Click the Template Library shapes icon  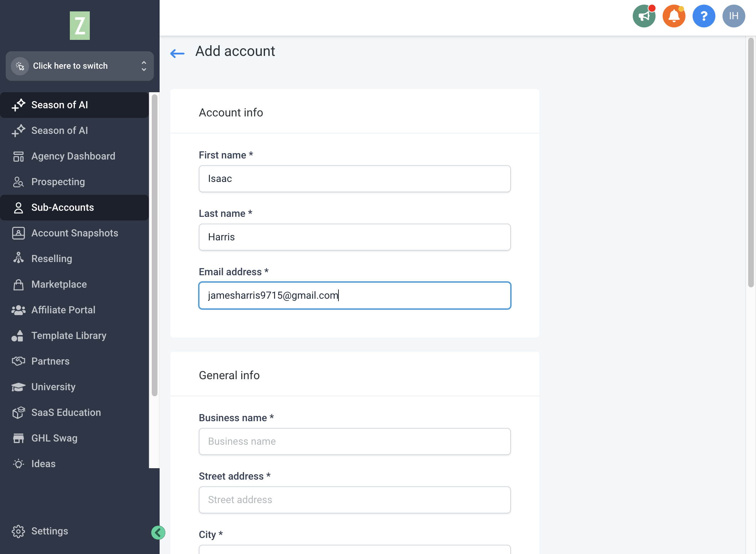[17, 336]
